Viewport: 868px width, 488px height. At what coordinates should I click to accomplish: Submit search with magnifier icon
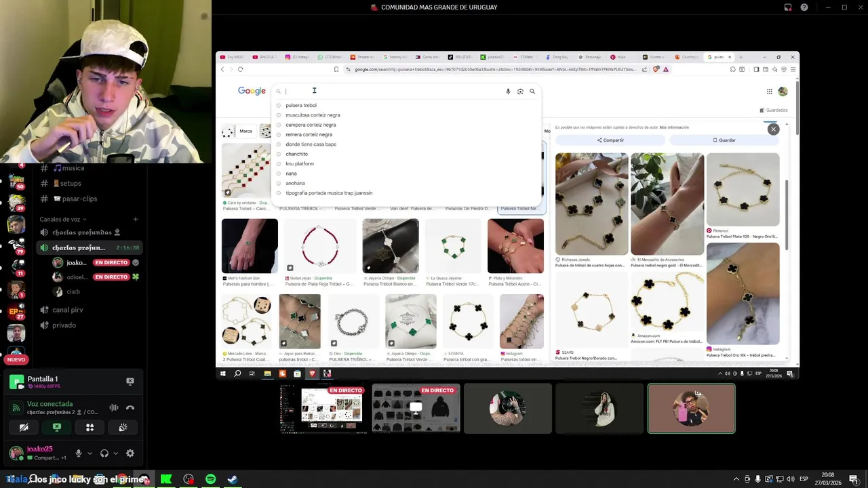click(x=532, y=91)
